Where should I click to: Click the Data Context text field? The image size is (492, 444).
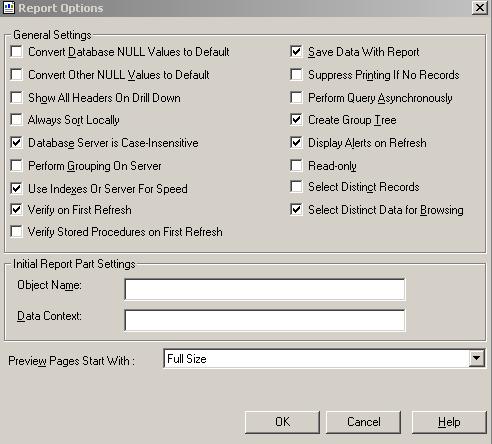(x=265, y=320)
